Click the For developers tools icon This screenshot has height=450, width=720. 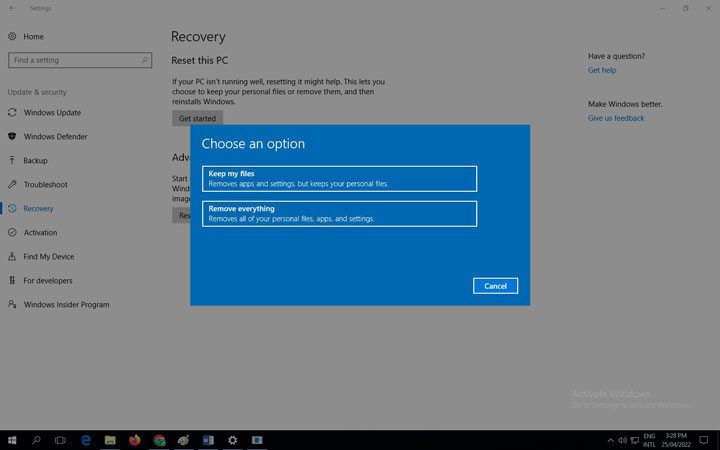12,280
